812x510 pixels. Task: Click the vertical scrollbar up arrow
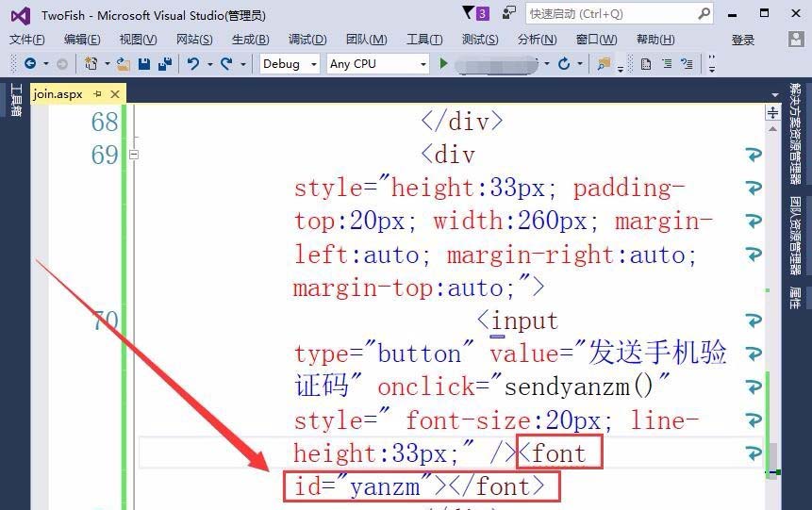pos(772,129)
